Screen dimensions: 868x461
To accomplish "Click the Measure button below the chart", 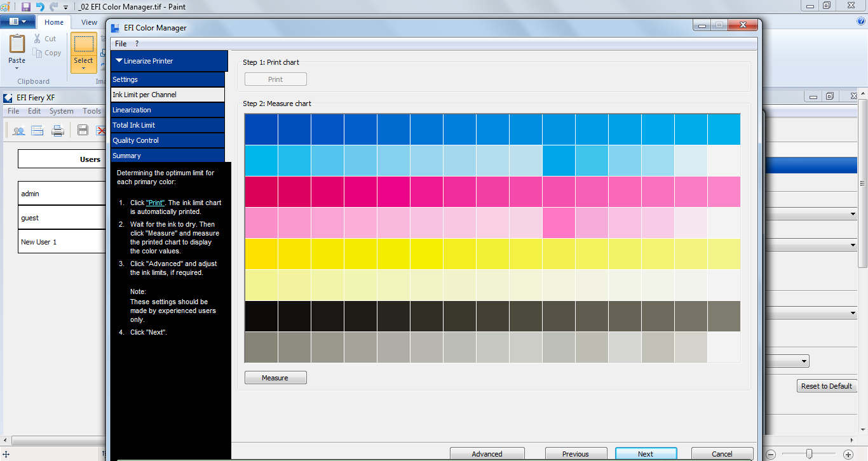I will (275, 377).
